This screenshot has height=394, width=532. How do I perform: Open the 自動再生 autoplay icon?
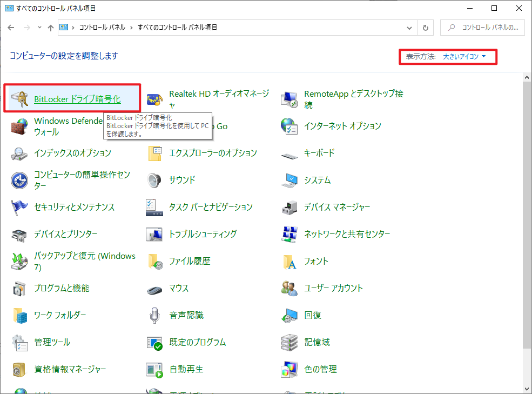pos(154,369)
